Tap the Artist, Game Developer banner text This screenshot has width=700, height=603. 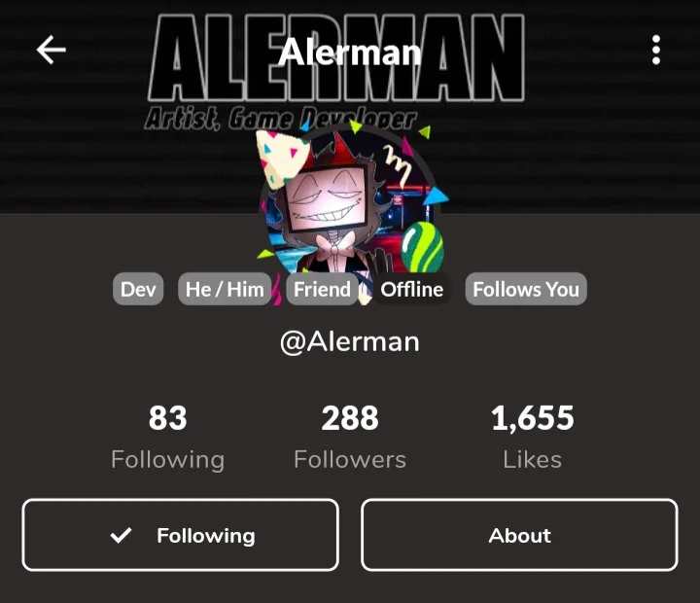click(x=280, y=119)
